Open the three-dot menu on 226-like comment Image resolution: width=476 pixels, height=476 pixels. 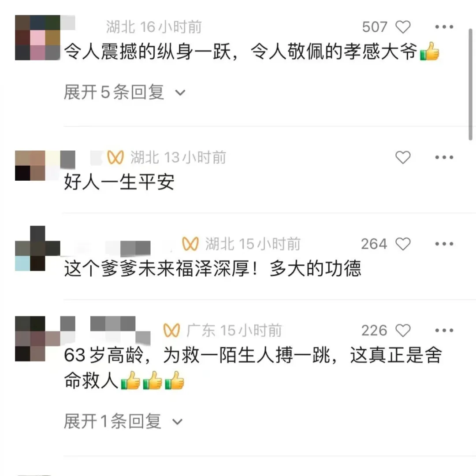click(444, 330)
